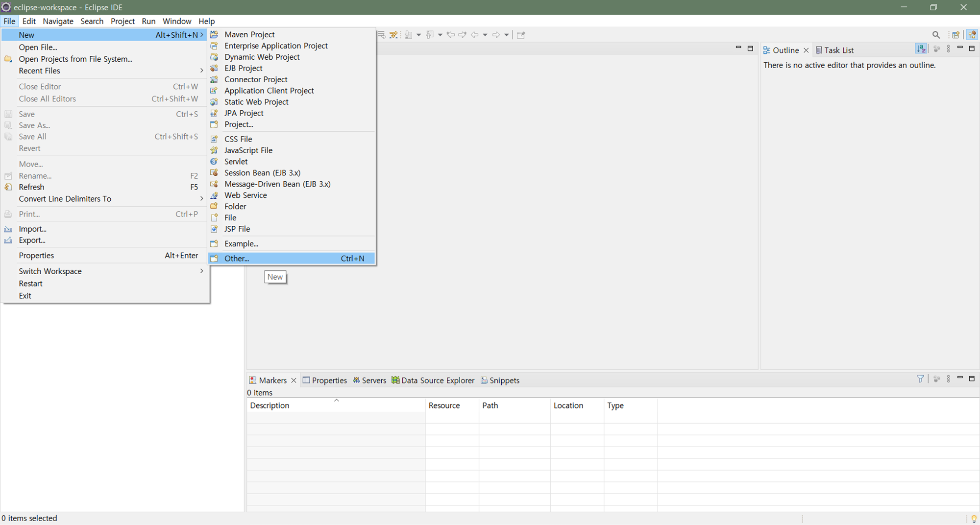Open the Window menu

point(177,21)
